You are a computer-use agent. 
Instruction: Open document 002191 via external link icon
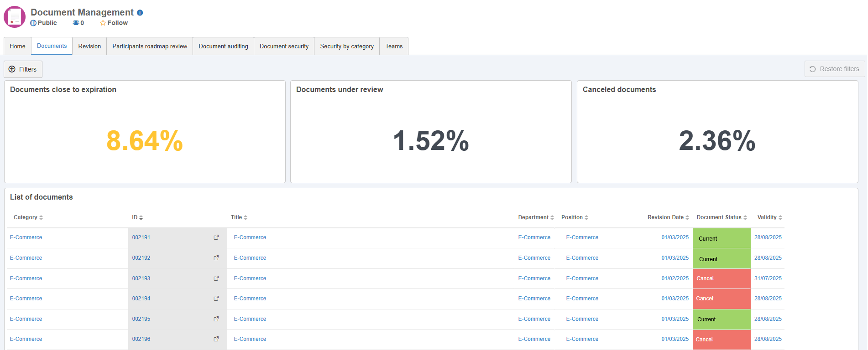[x=216, y=237]
